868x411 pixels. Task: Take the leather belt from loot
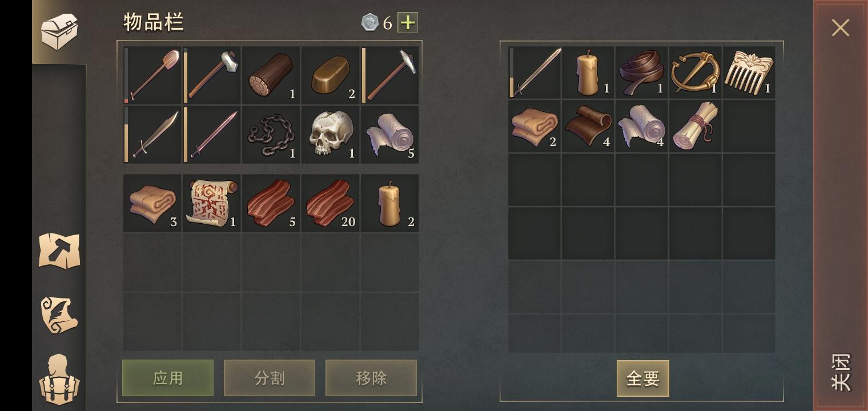point(641,72)
